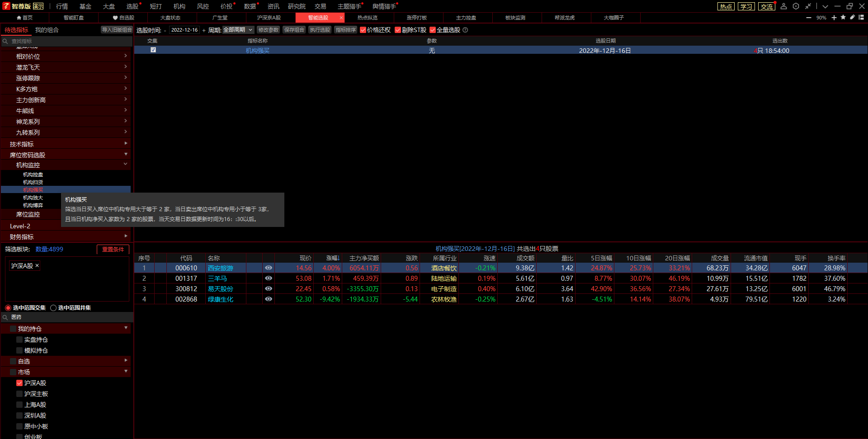Toggle the 全量选股 checkbox

coord(433,30)
